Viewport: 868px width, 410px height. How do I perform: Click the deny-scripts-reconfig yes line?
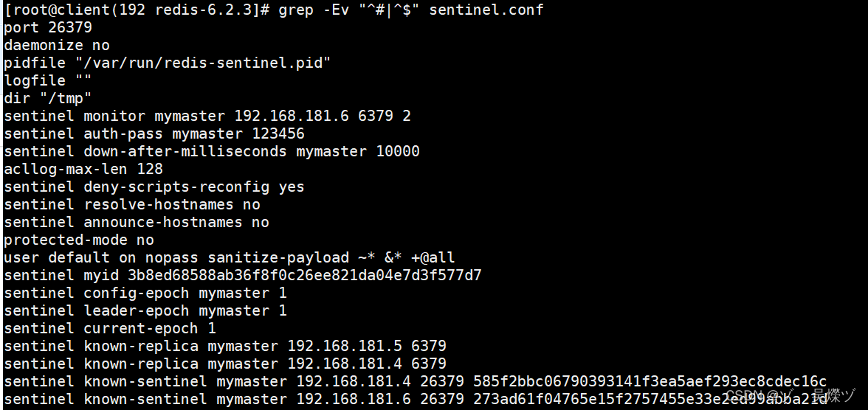[154, 187]
